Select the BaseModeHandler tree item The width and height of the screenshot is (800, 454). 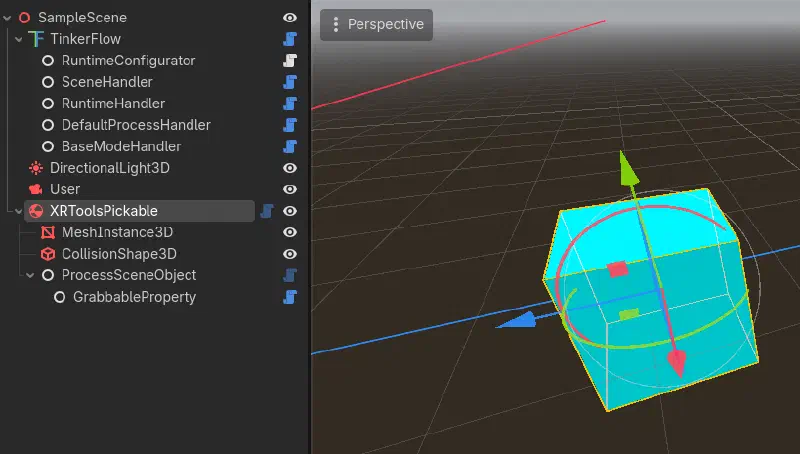pyautogui.click(x=121, y=146)
